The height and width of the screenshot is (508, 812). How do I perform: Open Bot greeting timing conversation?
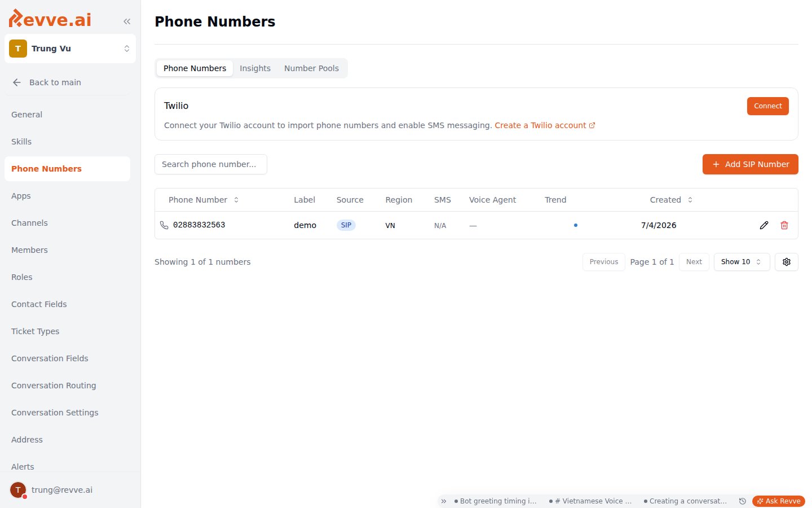point(496,501)
